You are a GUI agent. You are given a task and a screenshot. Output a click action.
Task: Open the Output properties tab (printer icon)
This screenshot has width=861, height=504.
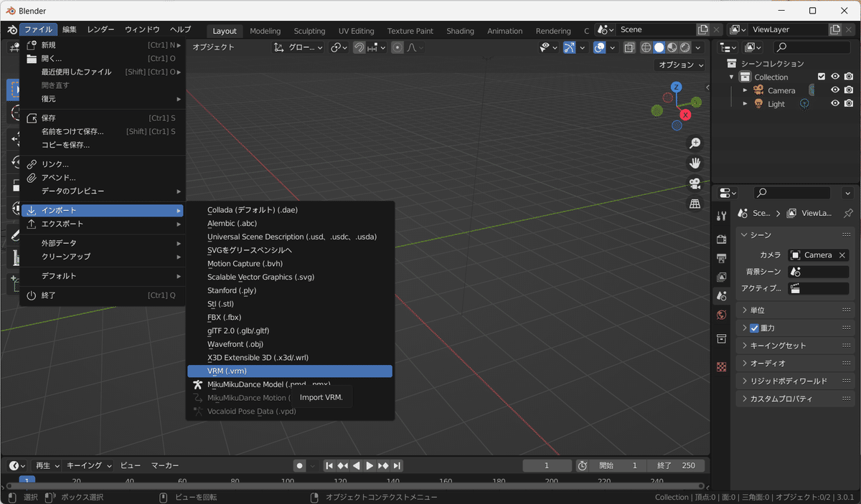click(722, 258)
